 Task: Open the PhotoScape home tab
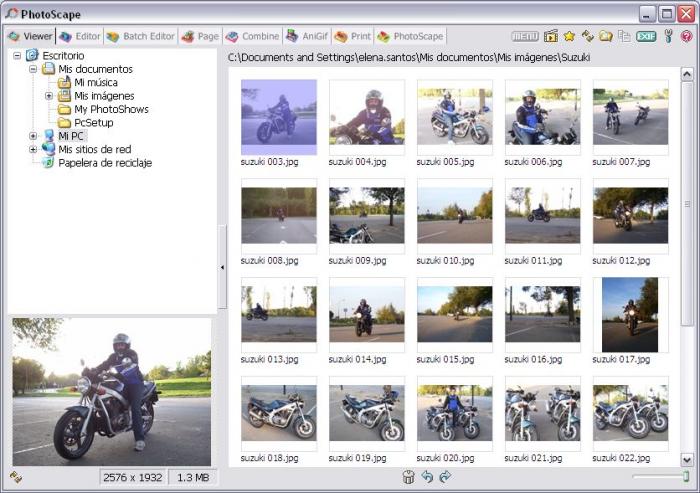(x=410, y=36)
